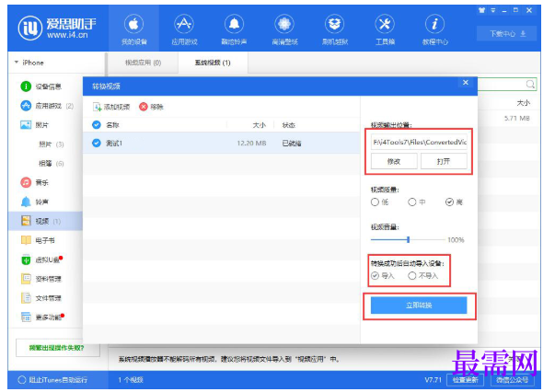555x392 pixels.
Task: Open the Apps & Games store icon
Action: 184,25
